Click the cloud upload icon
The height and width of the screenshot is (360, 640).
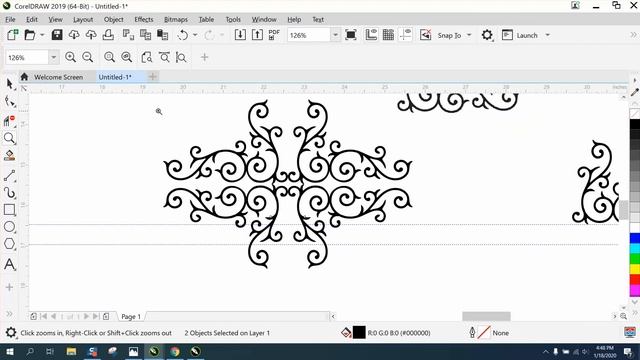91,35
